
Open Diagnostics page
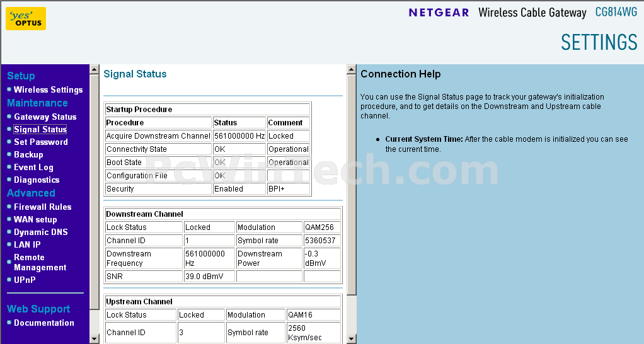pos(37,180)
